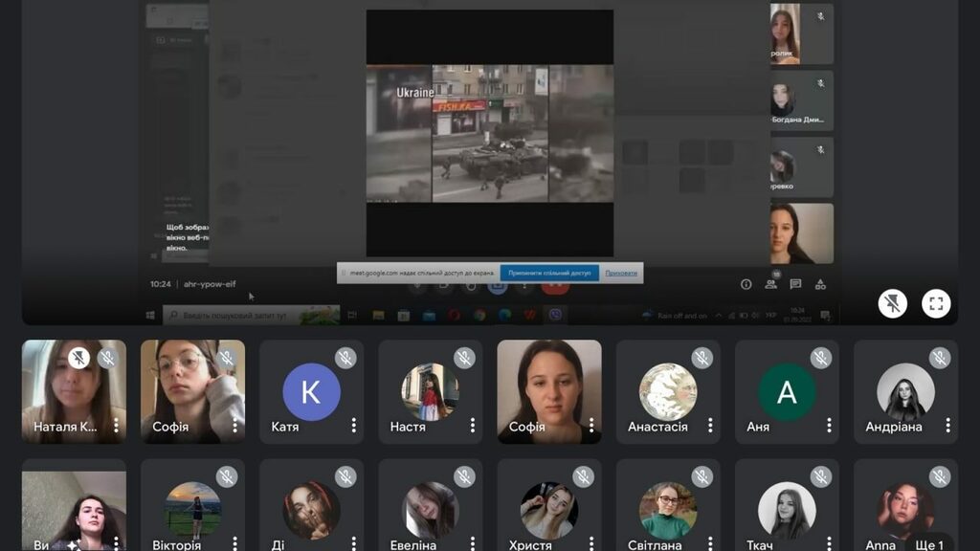The height and width of the screenshot is (551, 980).
Task: Open meeting details info icon
Action: (746, 284)
